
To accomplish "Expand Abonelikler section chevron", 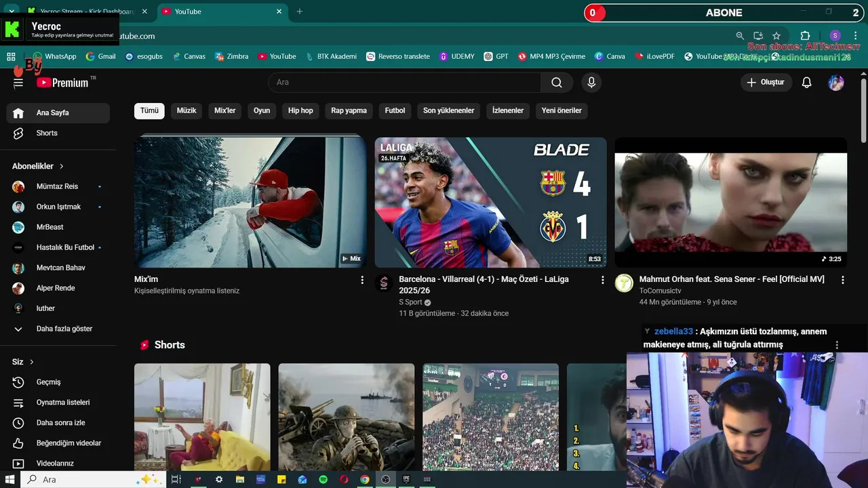I will (x=62, y=166).
